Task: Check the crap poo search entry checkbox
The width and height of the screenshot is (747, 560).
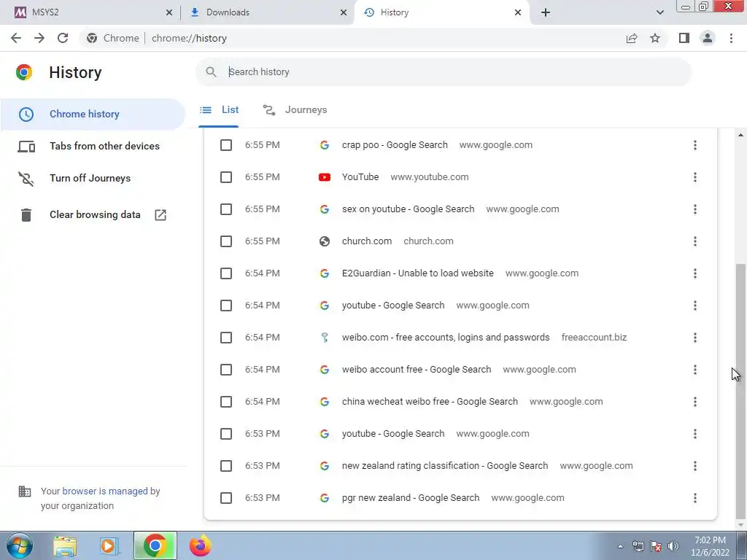Action: [x=226, y=145]
